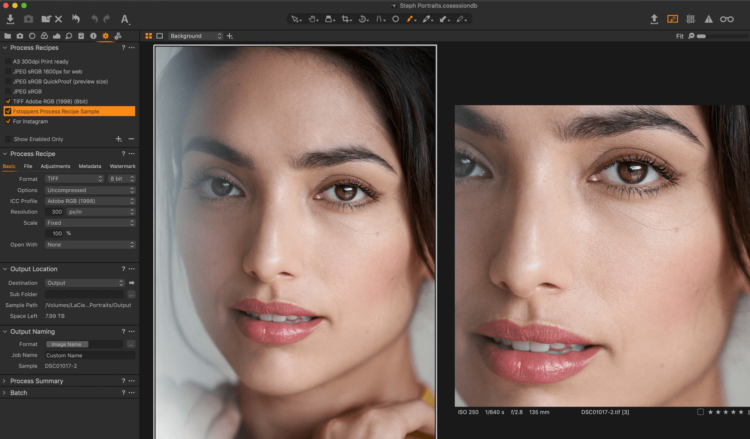Select the Crop tool
Screen dimensions: 750x439
pos(346,19)
